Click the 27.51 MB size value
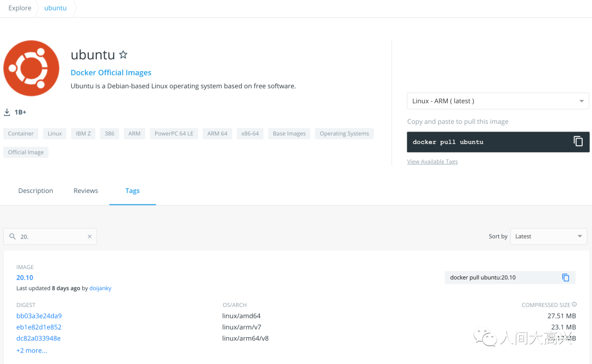 pyautogui.click(x=562, y=316)
